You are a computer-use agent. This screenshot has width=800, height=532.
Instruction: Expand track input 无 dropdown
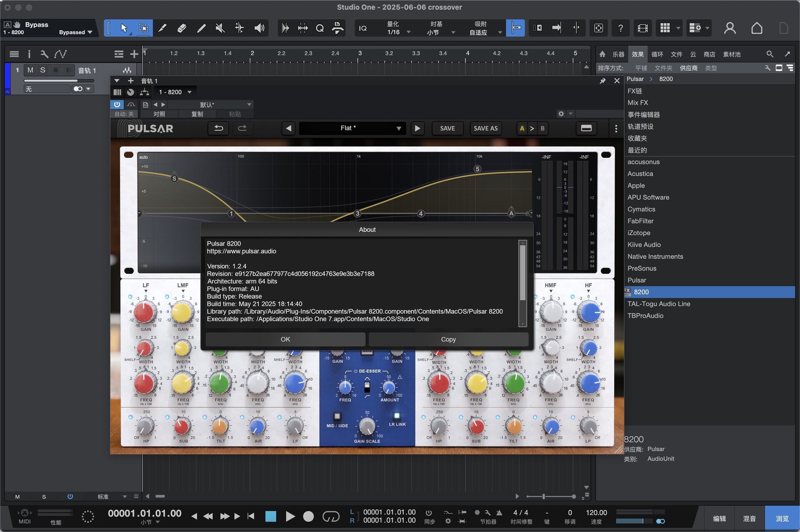point(88,89)
